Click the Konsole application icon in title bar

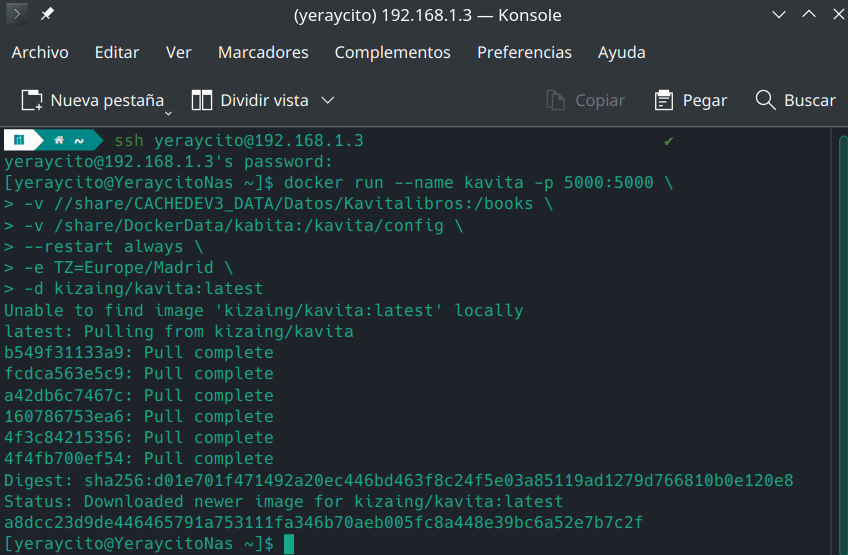(x=16, y=15)
